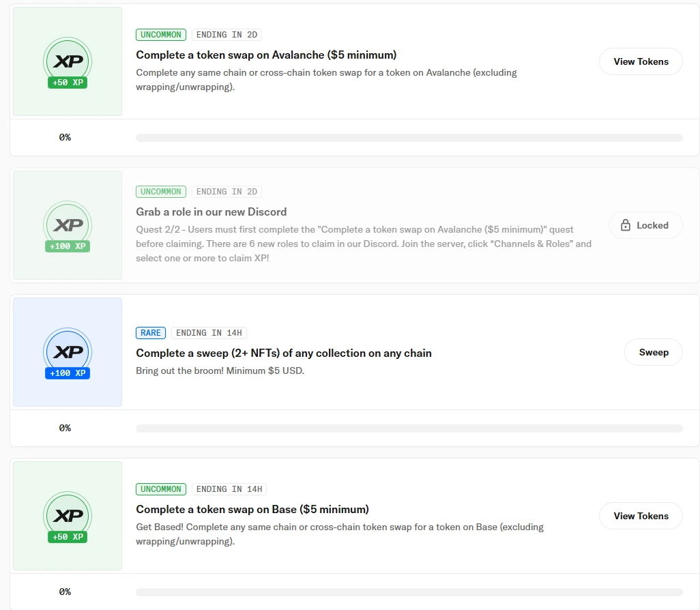Image resolution: width=700 pixels, height=610 pixels.
Task: Open the "Complete a token swap on Base" title
Action: click(x=252, y=509)
